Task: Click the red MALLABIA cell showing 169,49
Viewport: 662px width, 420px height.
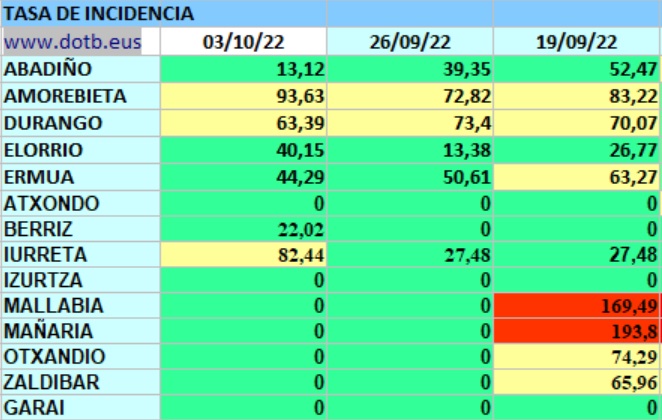Action: [x=578, y=306]
